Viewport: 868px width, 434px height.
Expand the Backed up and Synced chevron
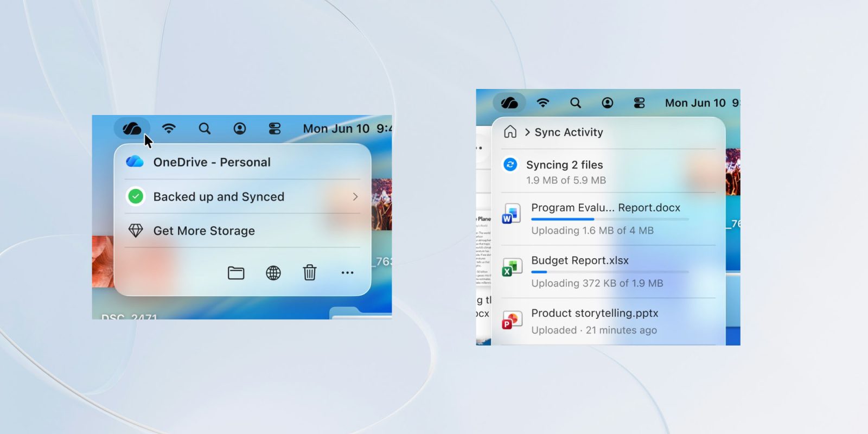click(x=355, y=196)
